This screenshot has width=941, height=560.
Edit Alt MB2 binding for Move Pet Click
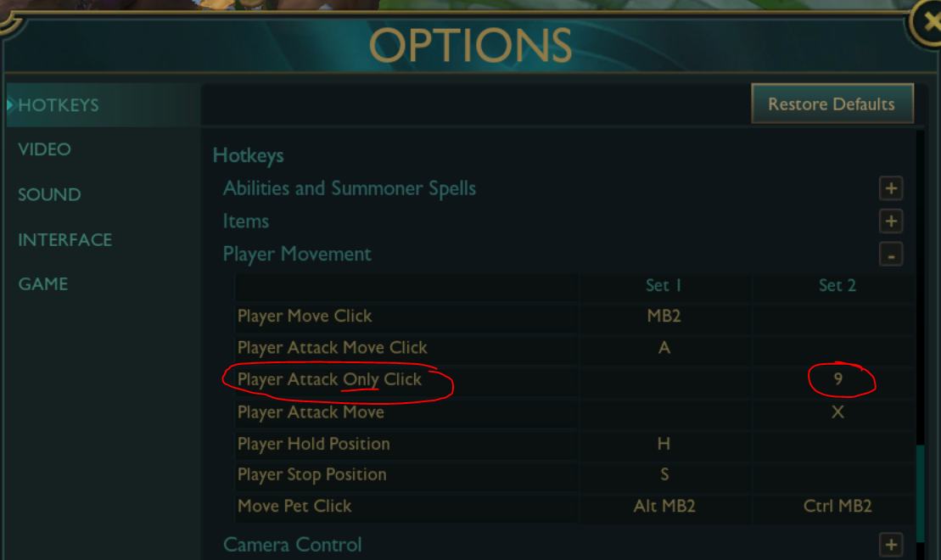[x=664, y=507]
